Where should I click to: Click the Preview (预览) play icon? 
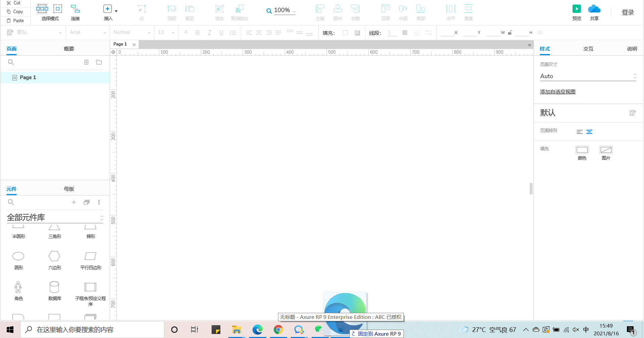coord(577,9)
